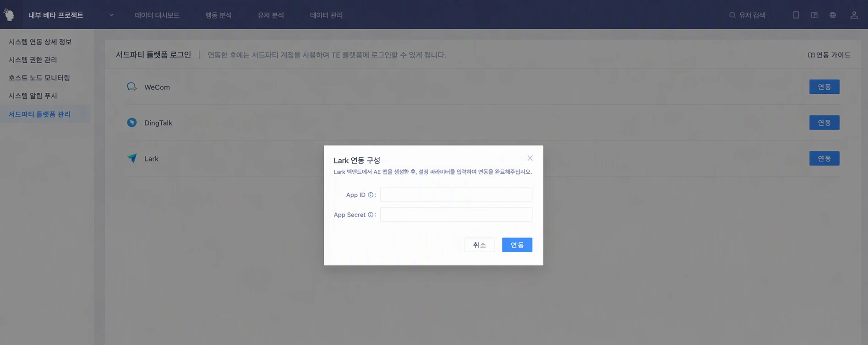The height and width of the screenshot is (345, 868).
Task: Open the 유저 분석 menu
Action: [x=271, y=15]
